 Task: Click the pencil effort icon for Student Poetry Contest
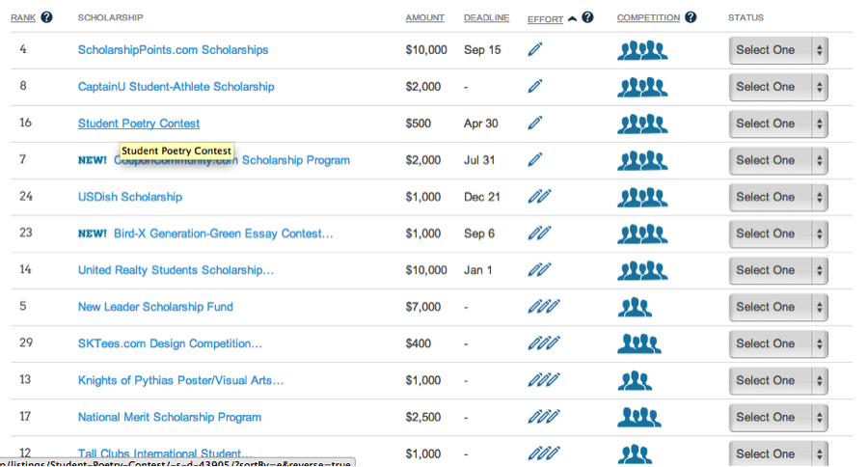pyautogui.click(x=535, y=124)
